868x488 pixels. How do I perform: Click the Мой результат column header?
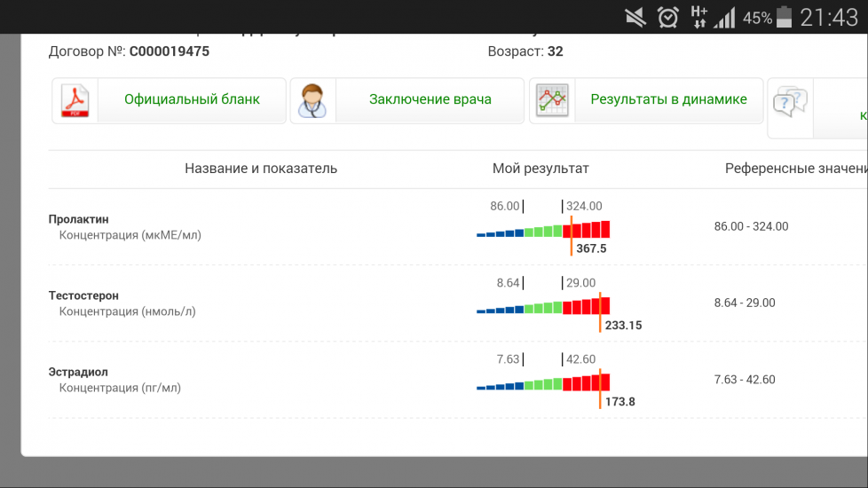tap(540, 169)
